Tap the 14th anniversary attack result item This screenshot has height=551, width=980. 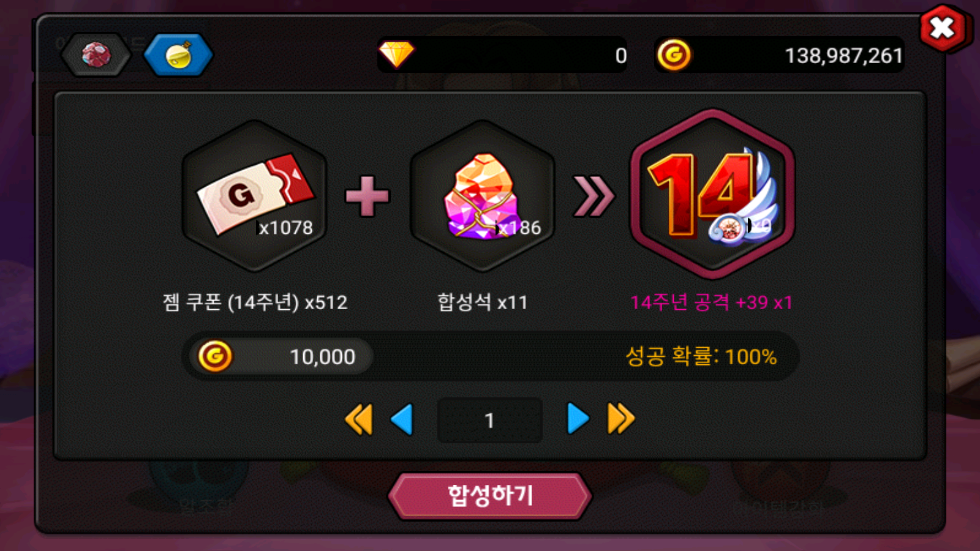coord(712,194)
